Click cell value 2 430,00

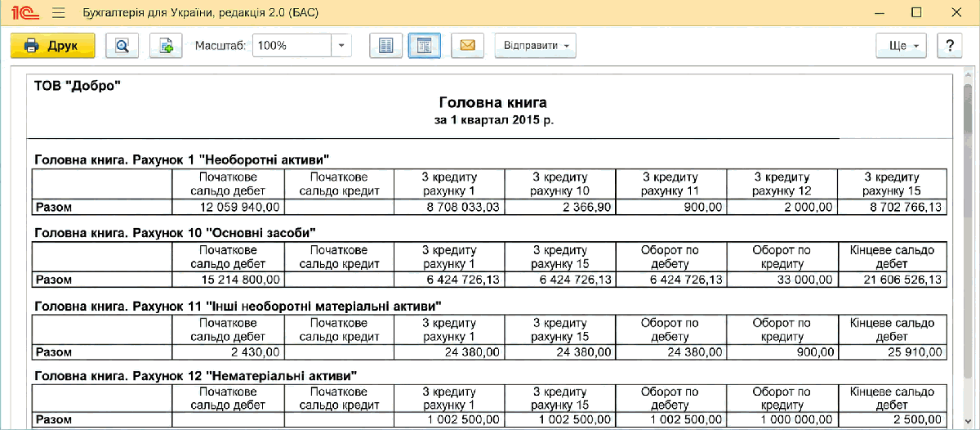(x=228, y=353)
